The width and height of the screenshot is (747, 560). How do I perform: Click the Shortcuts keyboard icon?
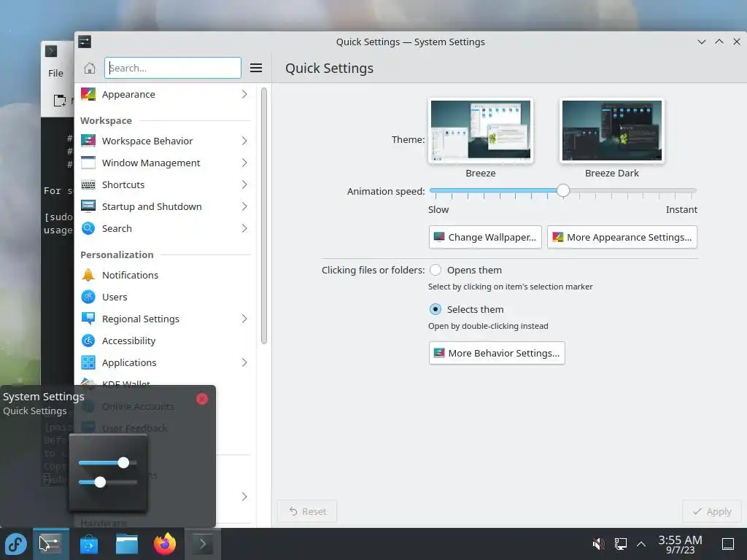88,184
